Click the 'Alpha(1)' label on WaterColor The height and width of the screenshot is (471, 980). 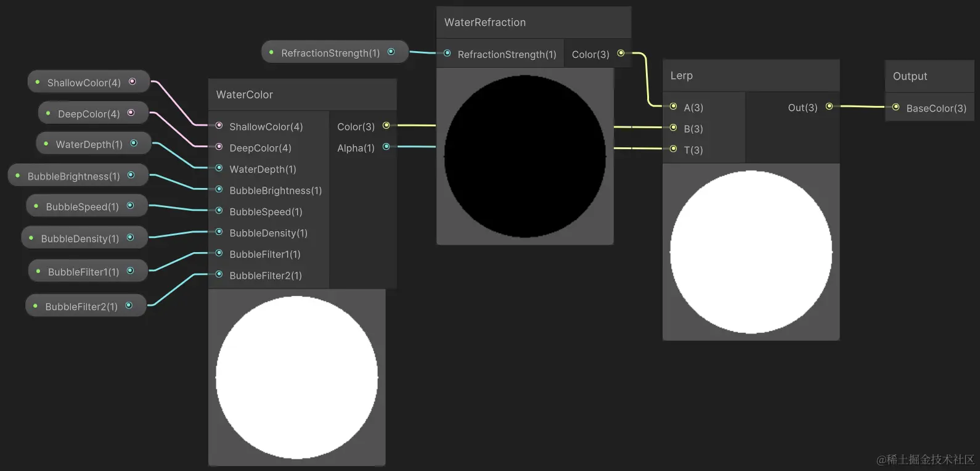(x=356, y=148)
